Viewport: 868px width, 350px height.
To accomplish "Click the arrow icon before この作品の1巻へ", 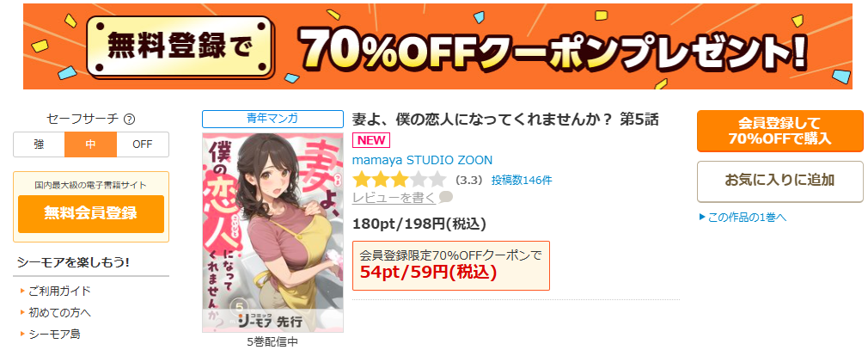I will point(702,218).
